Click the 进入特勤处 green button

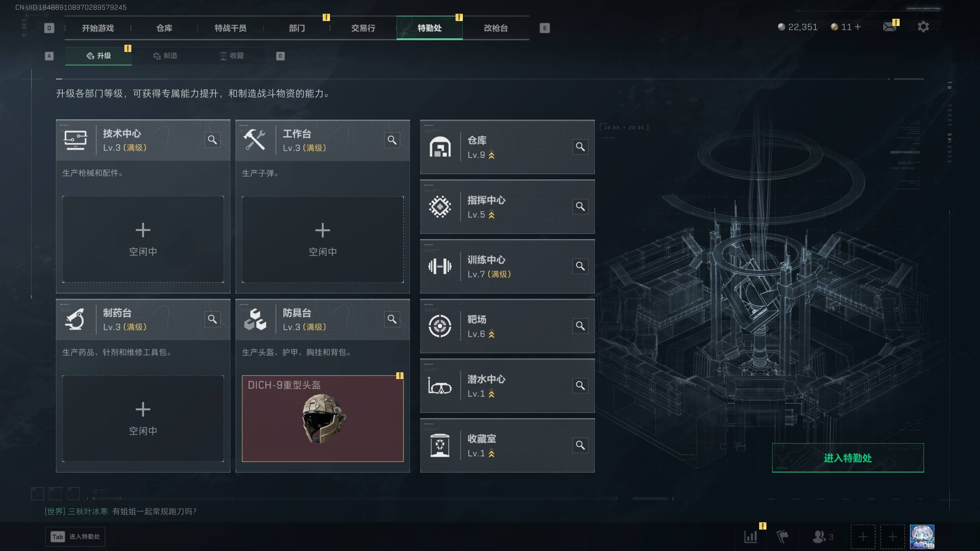(848, 458)
